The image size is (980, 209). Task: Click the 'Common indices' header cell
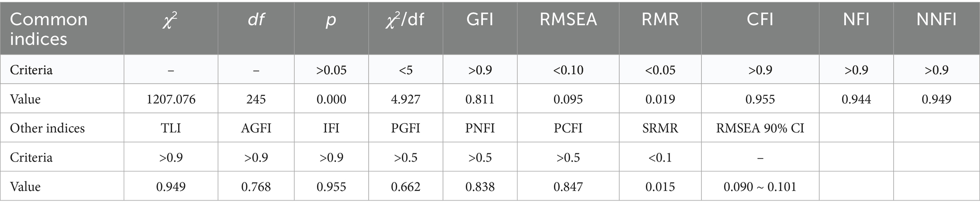(49, 28)
